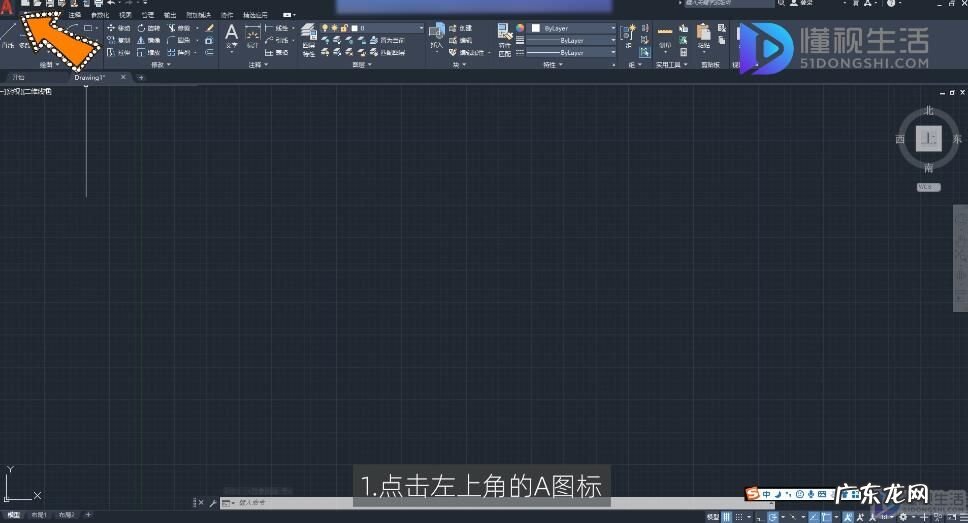Select the Trim tool in Modify panel

[x=179, y=28]
